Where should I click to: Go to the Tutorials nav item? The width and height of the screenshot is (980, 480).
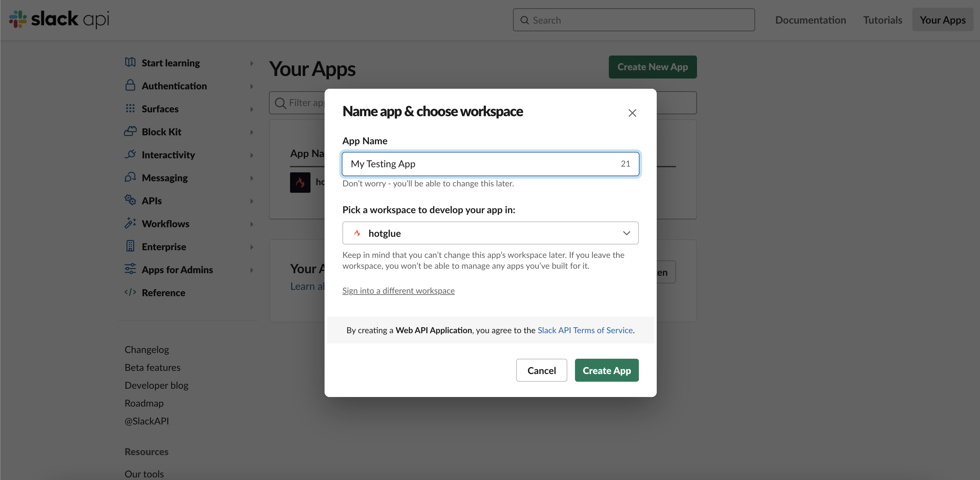pos(882,20)
